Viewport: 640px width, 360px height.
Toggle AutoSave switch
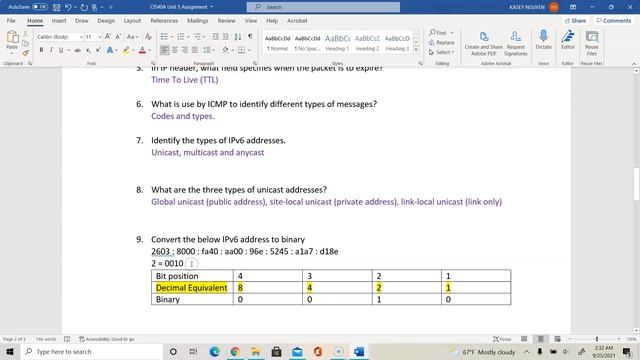click(x=40, y=7)
